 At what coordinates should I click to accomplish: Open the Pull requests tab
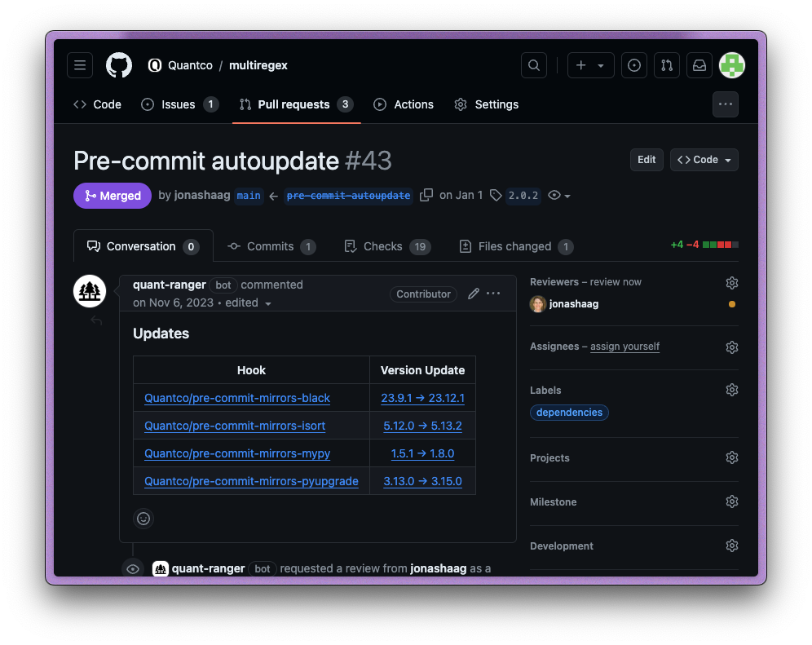click(296, 104)
